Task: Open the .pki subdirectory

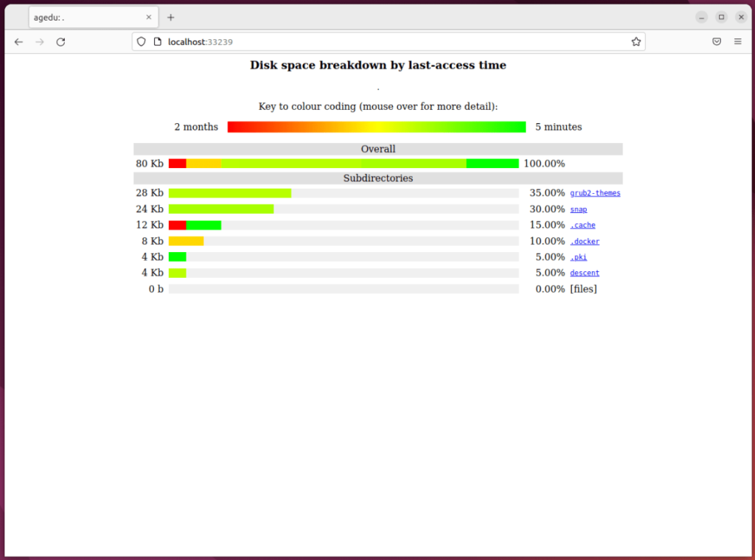Action: (578, 257)
